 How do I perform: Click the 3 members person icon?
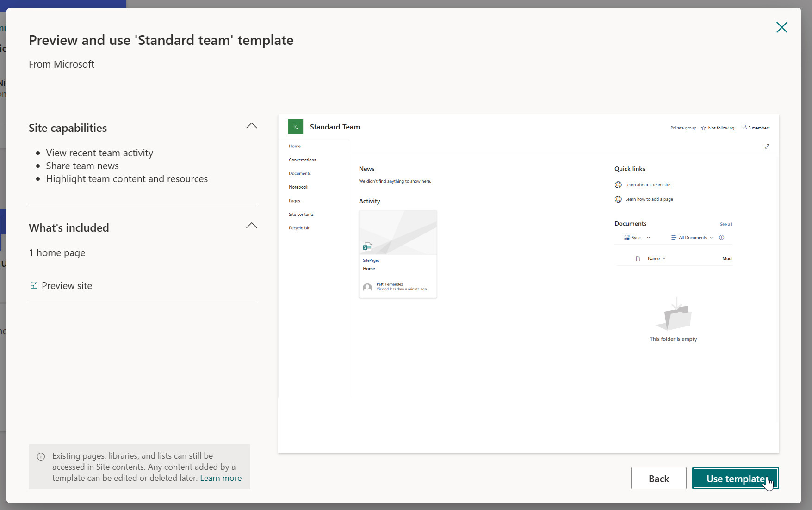[744, 127]
